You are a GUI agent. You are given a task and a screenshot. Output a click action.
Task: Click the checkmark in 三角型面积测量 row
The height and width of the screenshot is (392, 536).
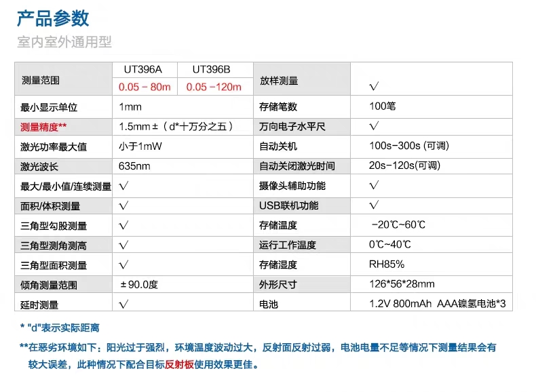click(123, 265)
